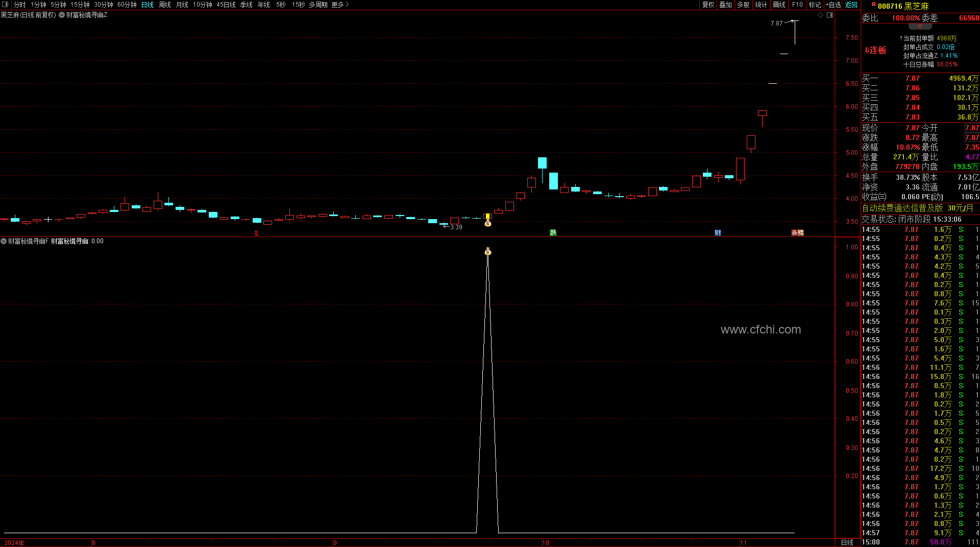Click the 买四 bid price 7.84 row
The image size is (980, 547).
920,107
